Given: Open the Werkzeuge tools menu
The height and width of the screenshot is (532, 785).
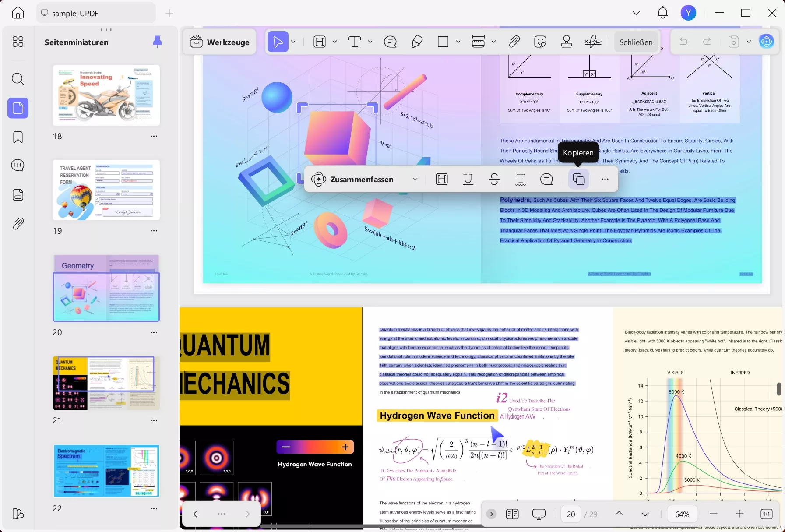Looking at the screenshot, I should click(220, 42).
